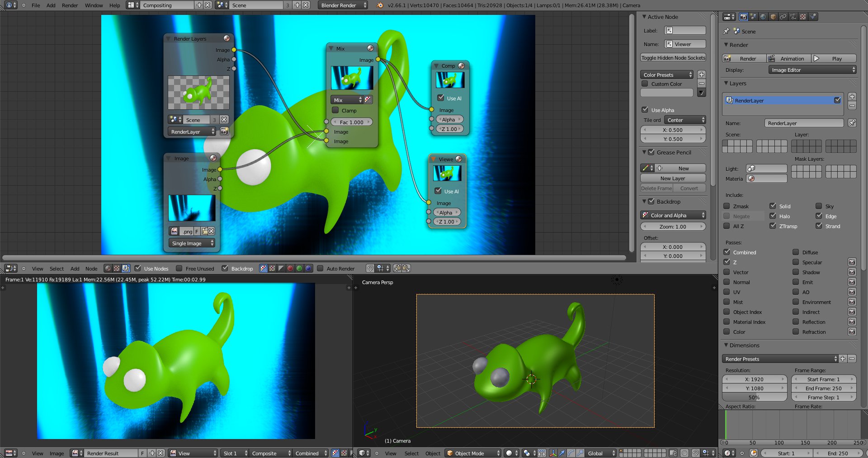Show backdrop blue channel
This screenshot has height=458, width=868.
point(308,268)
